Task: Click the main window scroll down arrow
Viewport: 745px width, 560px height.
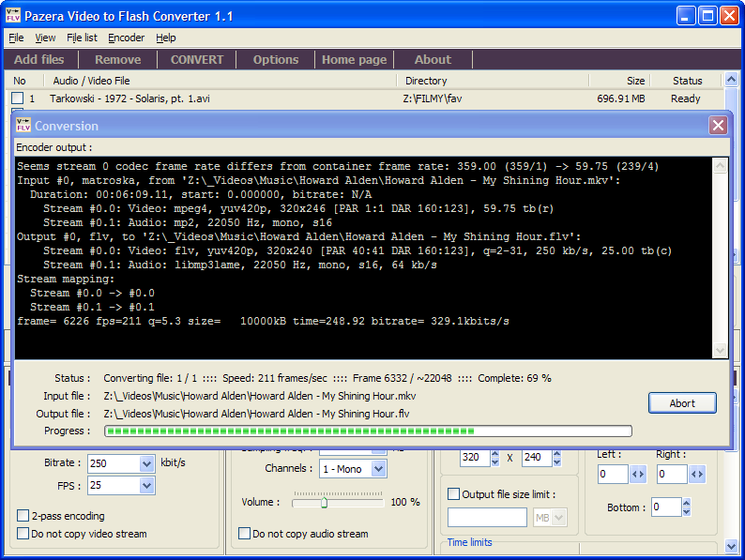Action: 731,546
